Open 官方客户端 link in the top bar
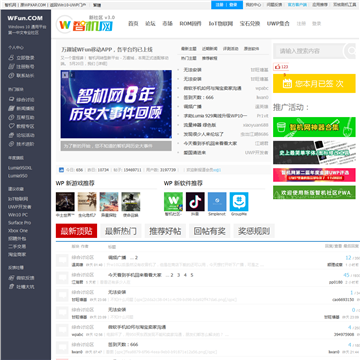Image resolution: width=360 pixels, height=360 pixels. [297, 5]
